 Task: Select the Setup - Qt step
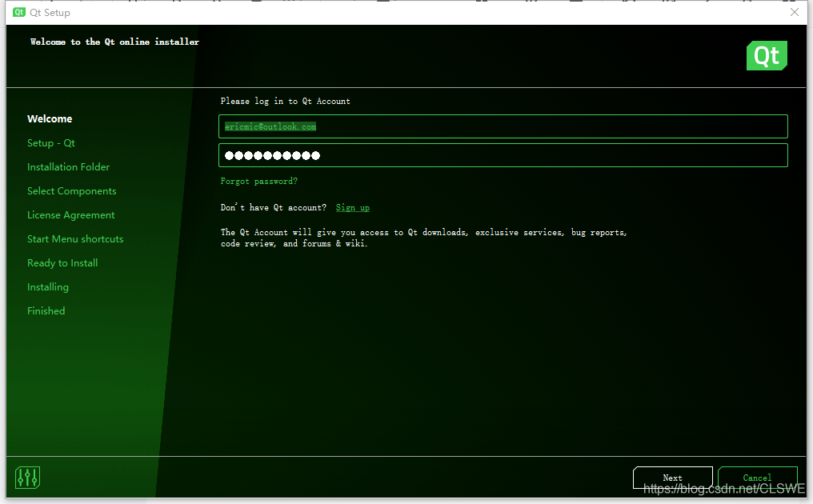[51, 142]
